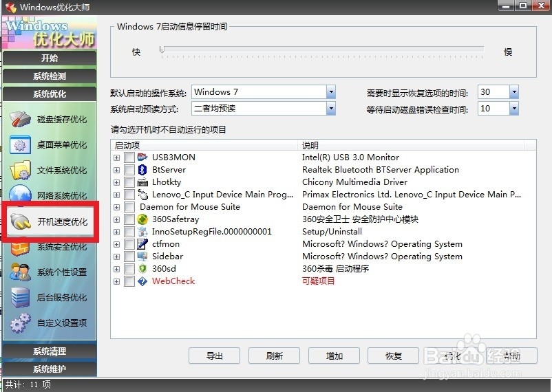Open 自定义设置项 gears icon

(20, 323)
